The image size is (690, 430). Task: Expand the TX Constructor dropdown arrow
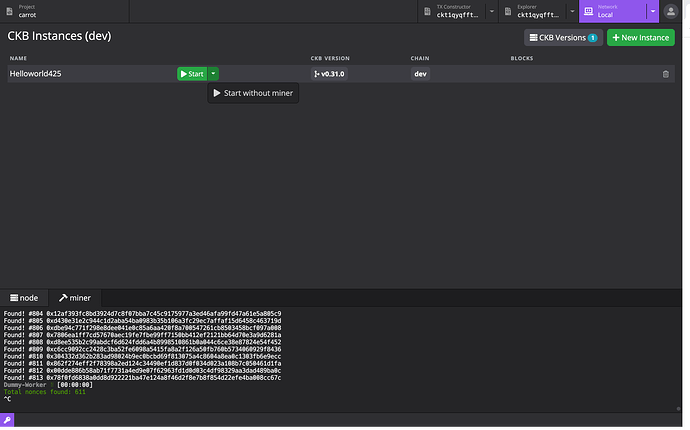[x=492, y=11]
